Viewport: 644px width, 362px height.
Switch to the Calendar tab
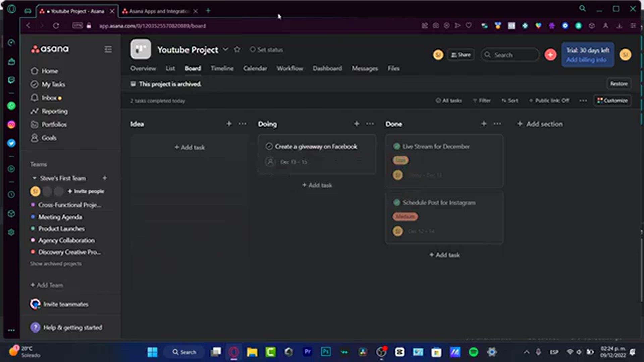pyautogui.click(x=255, y=68)
